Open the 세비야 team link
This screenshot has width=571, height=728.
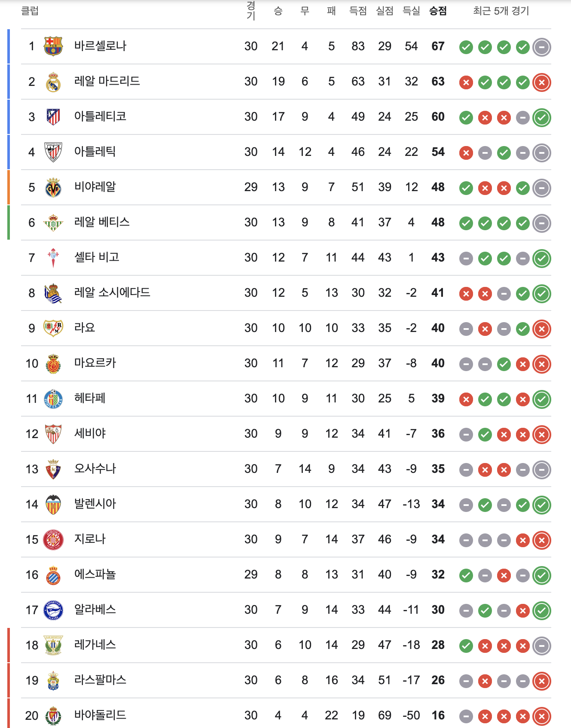point(90,433)
